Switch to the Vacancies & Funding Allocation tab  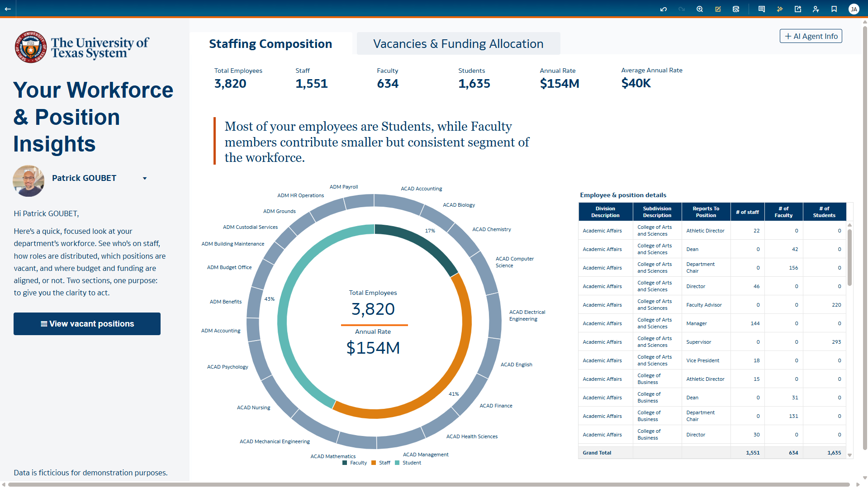pos(458,43)
